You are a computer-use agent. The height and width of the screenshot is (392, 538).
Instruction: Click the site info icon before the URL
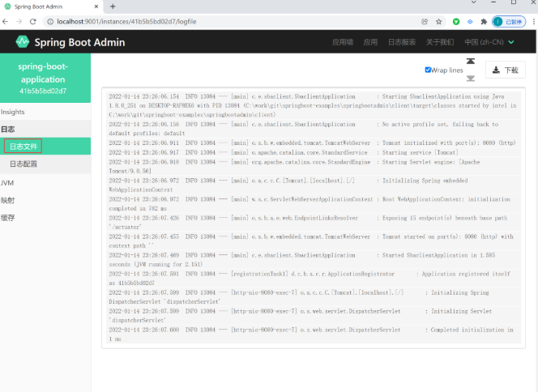50,22
